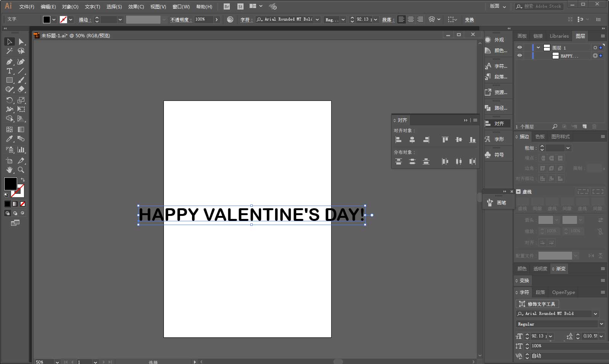The image size is (609, 364).
Task: Toggle visibility of the HAPPY text sublayer
Action: coord(519,56)
